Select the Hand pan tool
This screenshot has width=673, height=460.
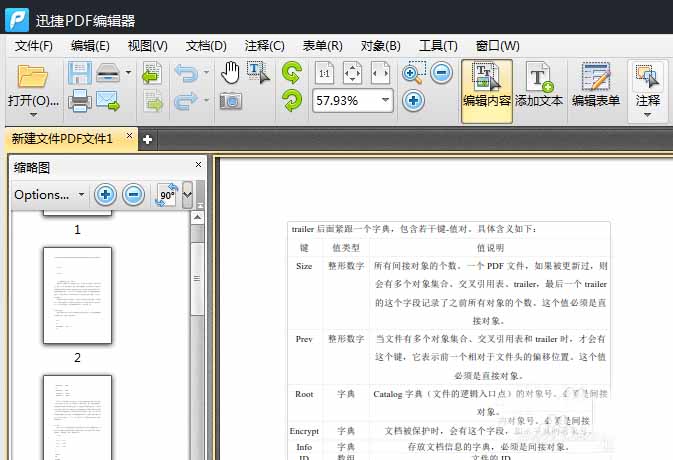[x=230, y=72]
